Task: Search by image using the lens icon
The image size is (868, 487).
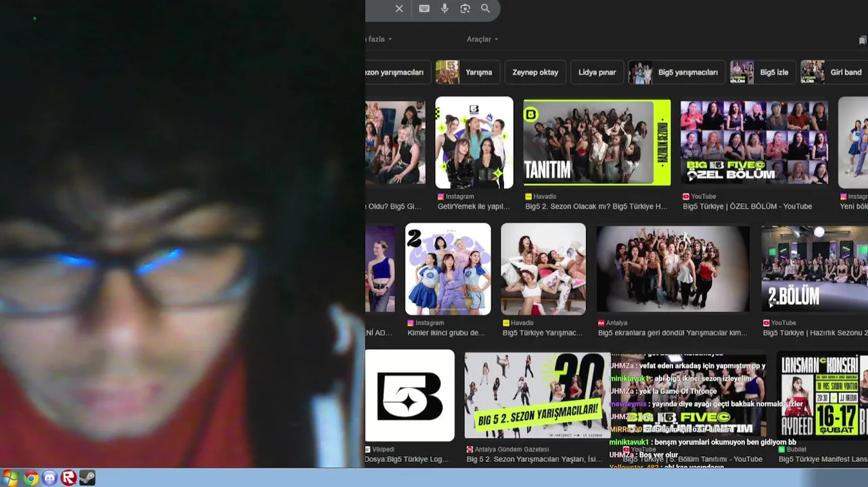Action: coord(465,9)
